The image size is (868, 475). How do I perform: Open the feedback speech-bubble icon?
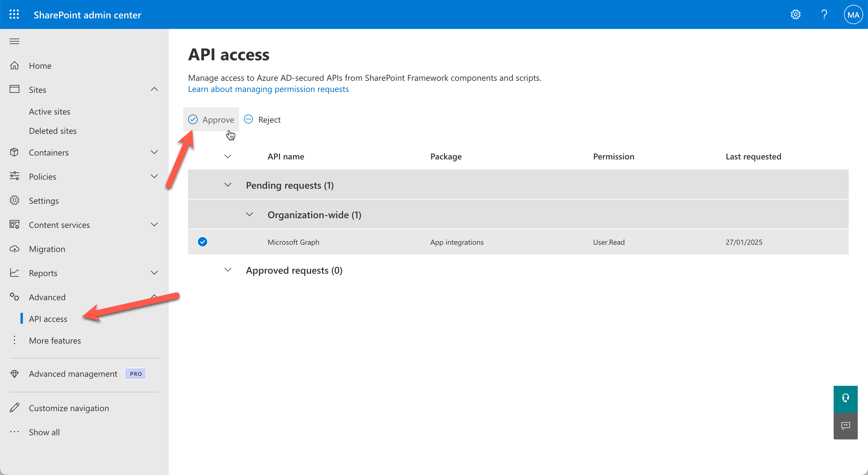pyautogui.click(x=845, y=426)
